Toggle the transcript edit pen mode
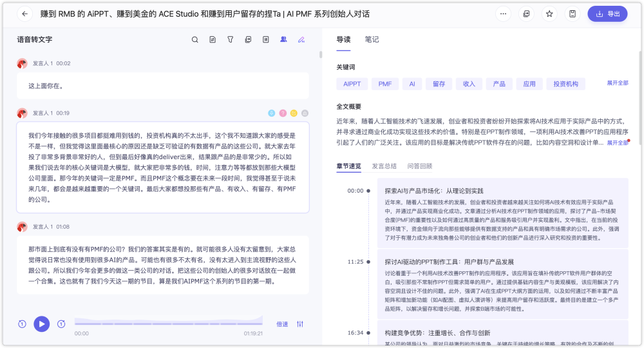 click(301, 40)
